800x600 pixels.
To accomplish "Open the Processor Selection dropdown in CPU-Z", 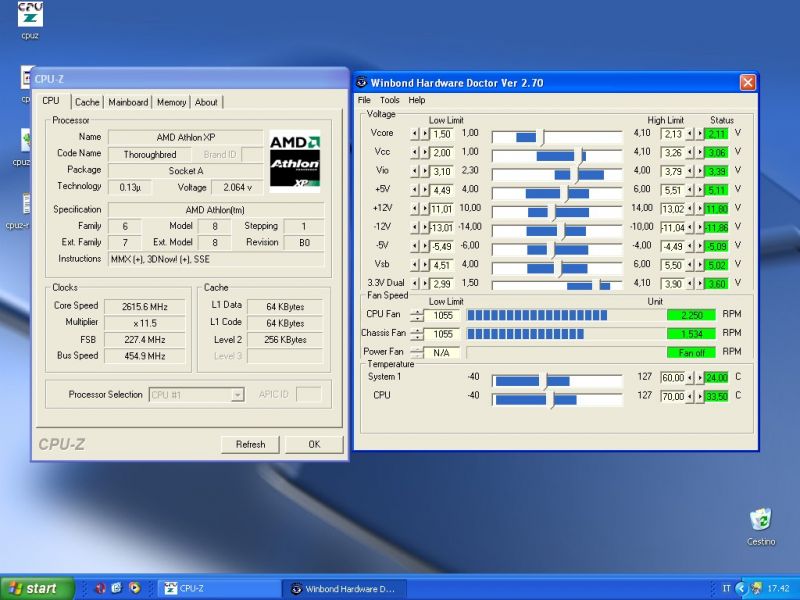I will (237, 395).
